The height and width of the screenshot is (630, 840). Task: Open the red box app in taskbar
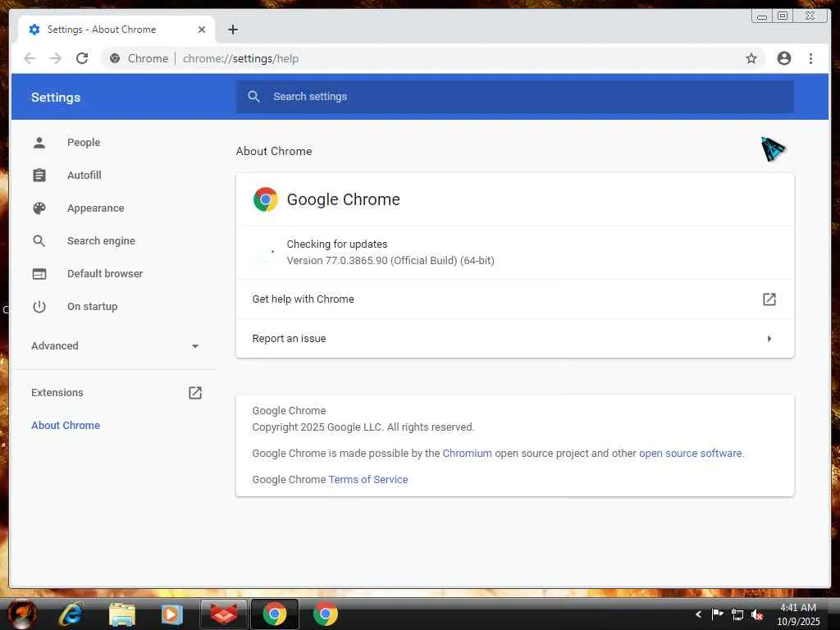click(x=223, y=614)
